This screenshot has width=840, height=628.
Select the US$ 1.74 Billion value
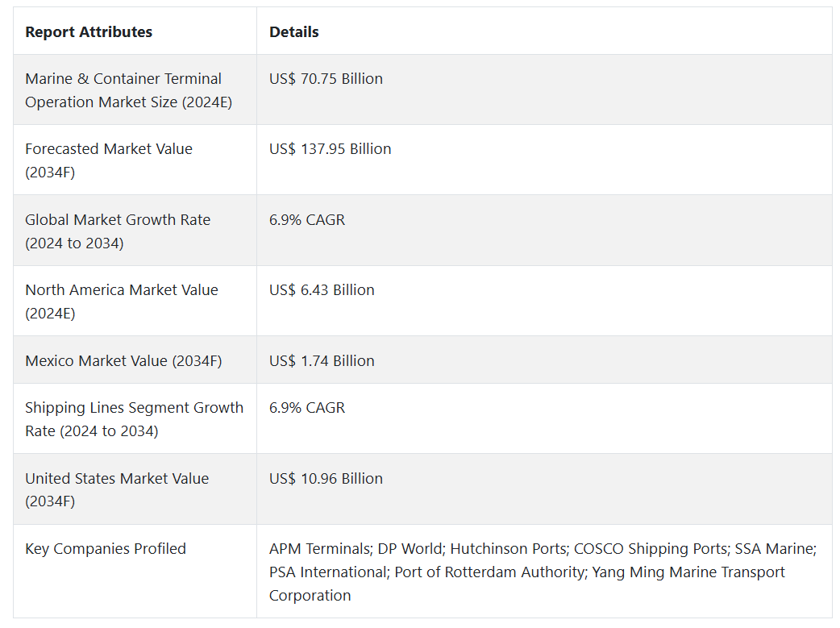pos(322,361)
